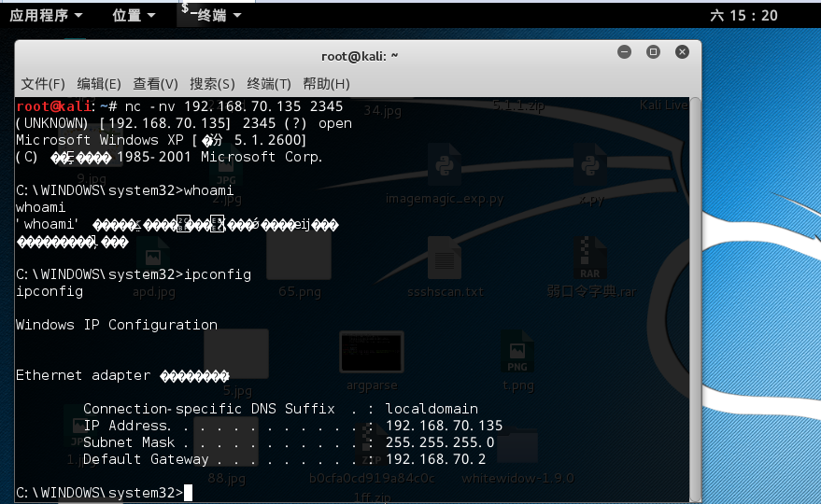
Task: Open the 终端 app menu in top bar
Action: 211,15
